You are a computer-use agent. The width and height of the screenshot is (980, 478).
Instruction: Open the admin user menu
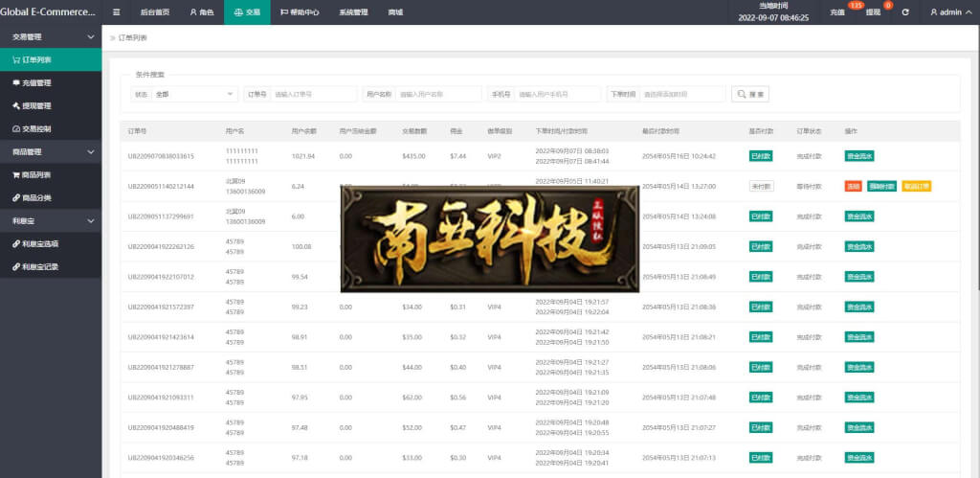pyautogui.click(x=950, y=11)
